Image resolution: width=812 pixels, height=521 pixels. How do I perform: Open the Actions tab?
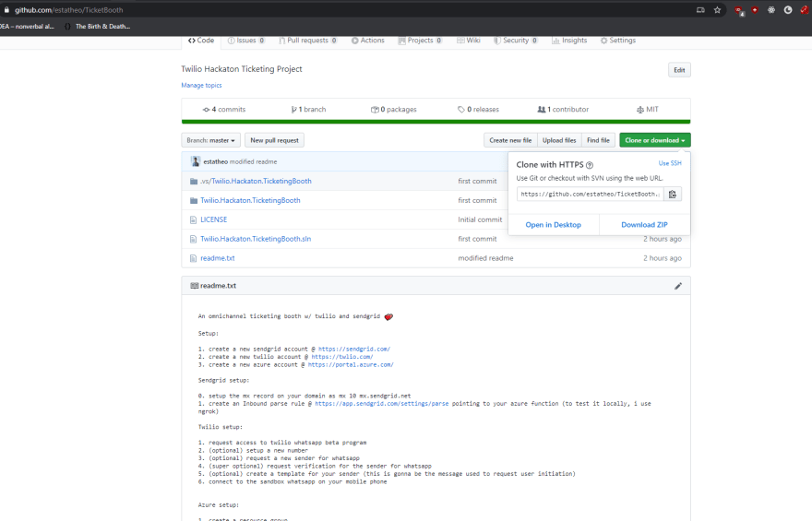tap(368, 41)
